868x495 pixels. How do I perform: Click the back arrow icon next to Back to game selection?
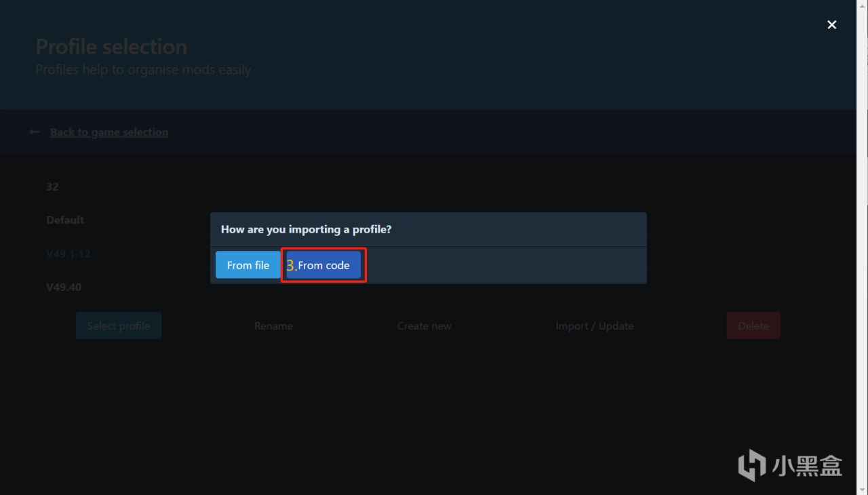(x=35, y=132)
